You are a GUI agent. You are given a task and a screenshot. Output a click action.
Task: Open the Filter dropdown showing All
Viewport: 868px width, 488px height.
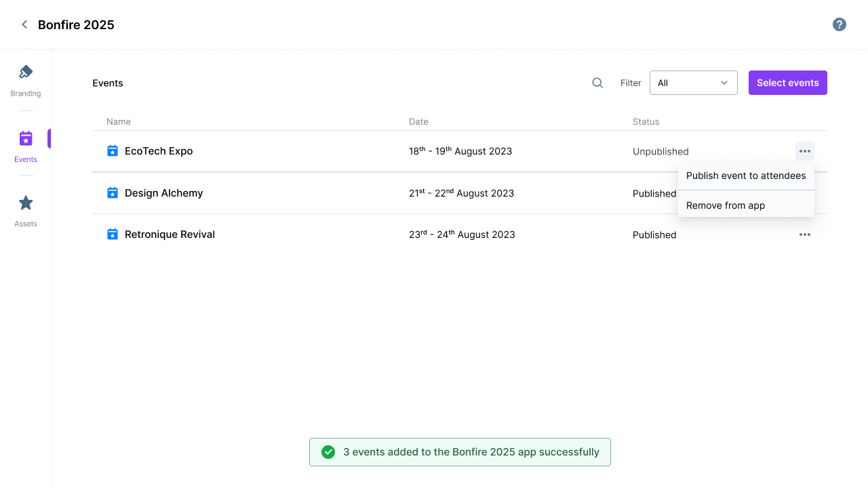(x=694, y=83)
